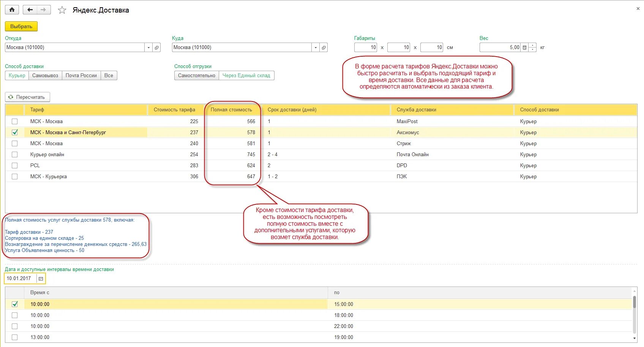Screen dimensions: 644x347
Task: Uncheck the Аксиомус tariff row checkbox
Action: tap(14, 133)
